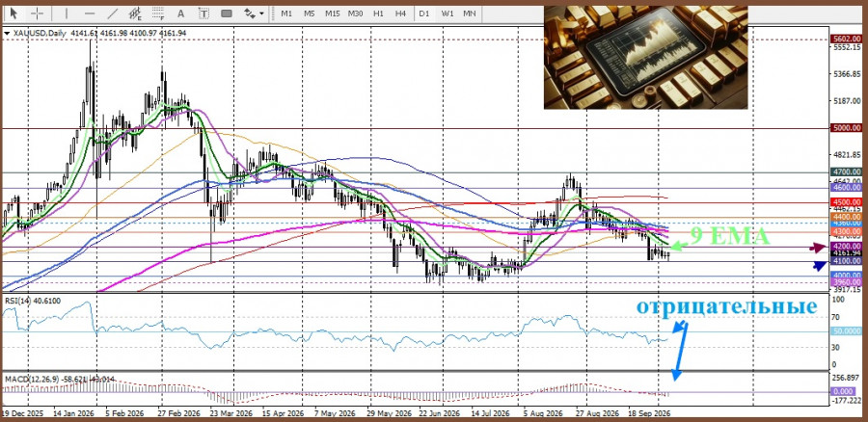Click the 5602.00 price level label
Viewport: 868px width, 422px height.
point(846,39)
